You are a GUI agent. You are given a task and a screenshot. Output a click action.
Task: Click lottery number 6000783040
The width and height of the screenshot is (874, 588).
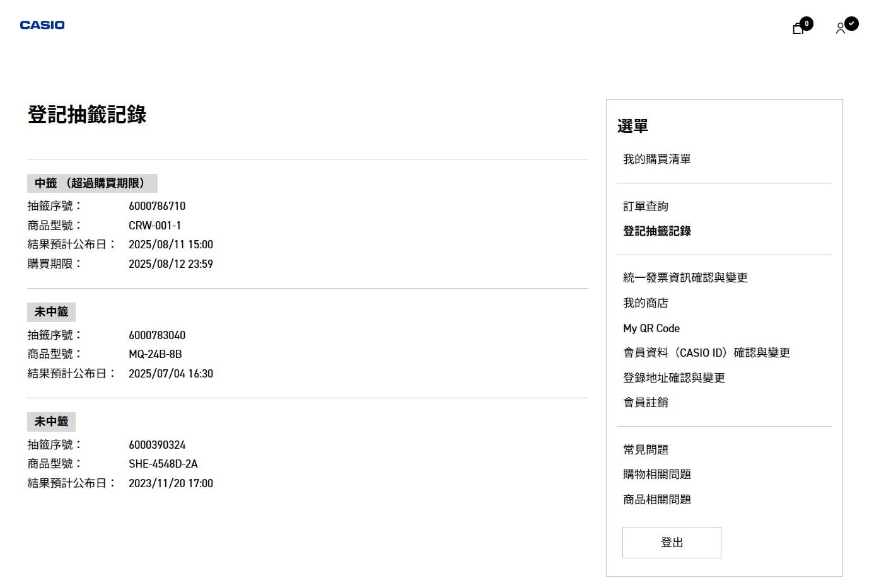coord(157,335)
